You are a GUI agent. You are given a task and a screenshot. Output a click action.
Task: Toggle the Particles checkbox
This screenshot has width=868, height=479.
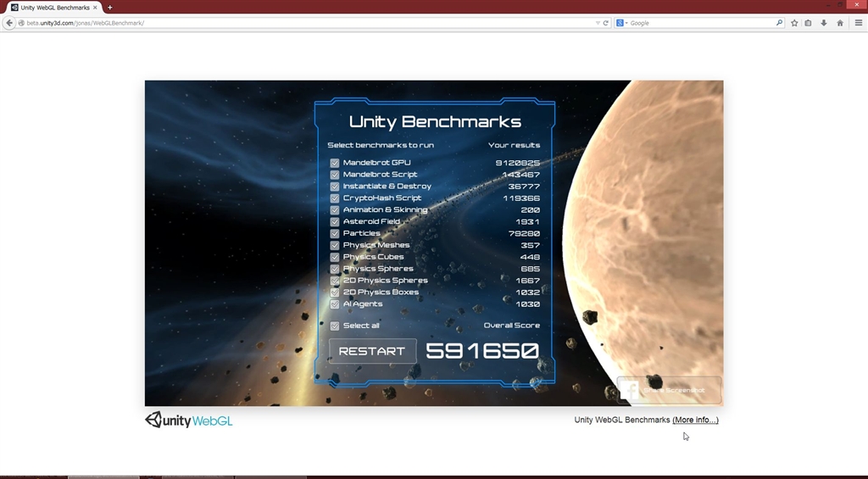(334, 234)
